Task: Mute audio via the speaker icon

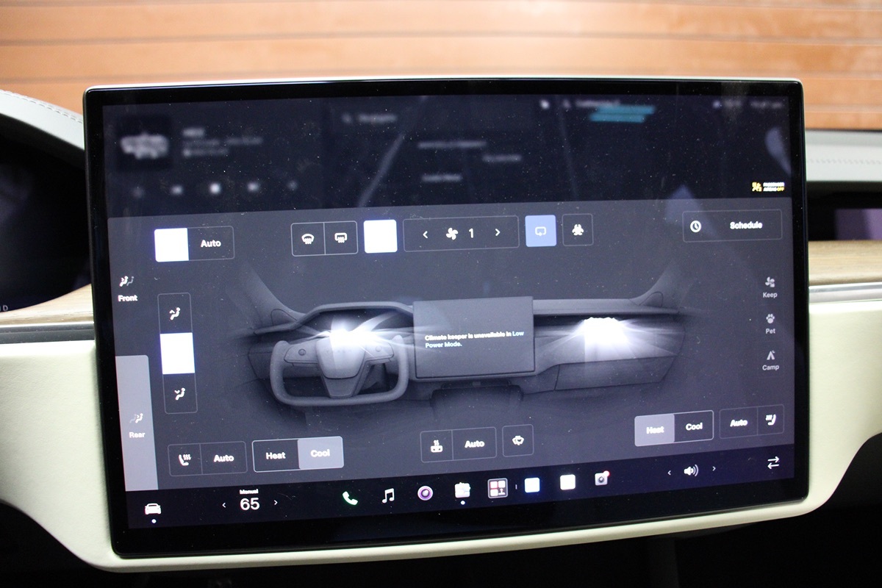Action: coord(691,470)
